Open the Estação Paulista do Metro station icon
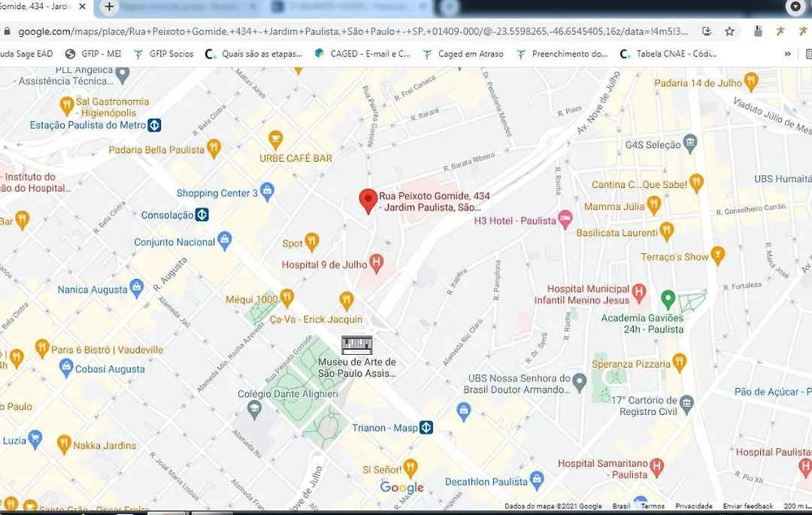Screen dimensions: 812x515 point(154,126)
